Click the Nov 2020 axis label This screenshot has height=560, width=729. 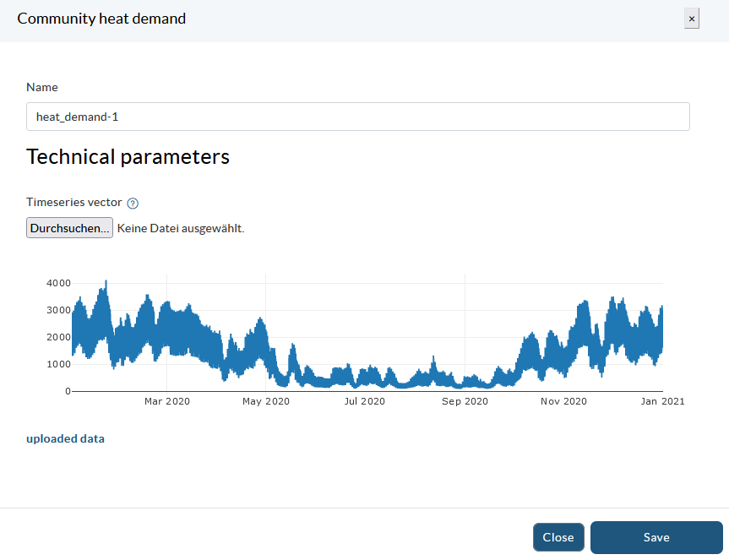pyautogui.click(x=563, y=401)
